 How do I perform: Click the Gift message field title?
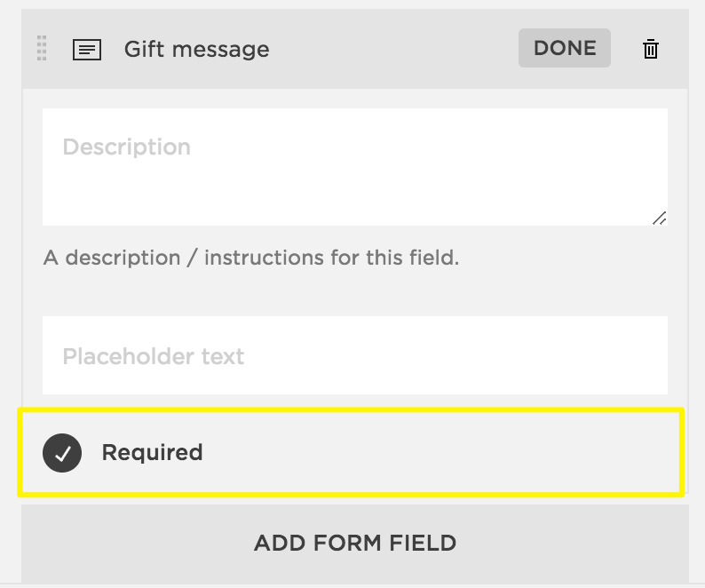coord(197,49)
